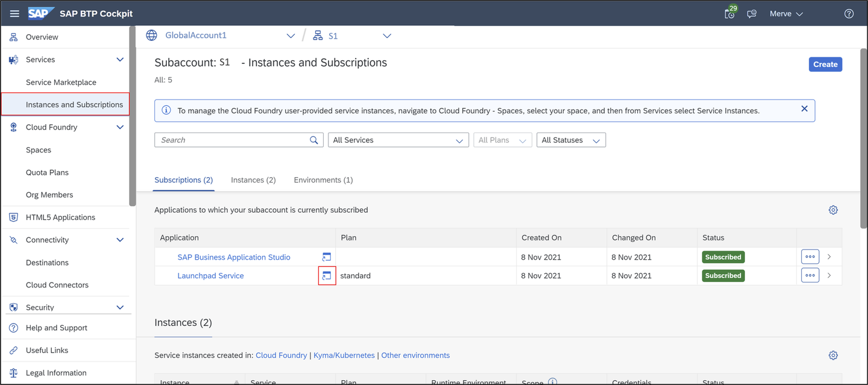This screenshot has height=385, width=868.
Task: Click the search magnifier icon
Action: pos(314,140)
